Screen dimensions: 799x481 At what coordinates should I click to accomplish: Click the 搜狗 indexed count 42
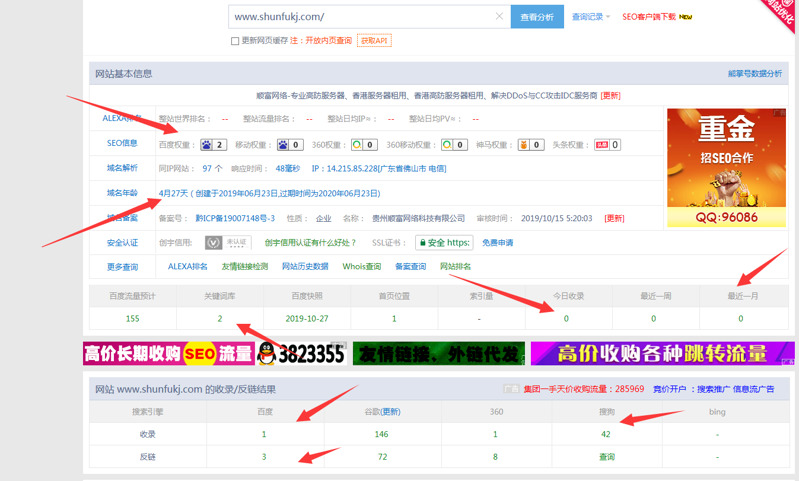coord(605,434)
